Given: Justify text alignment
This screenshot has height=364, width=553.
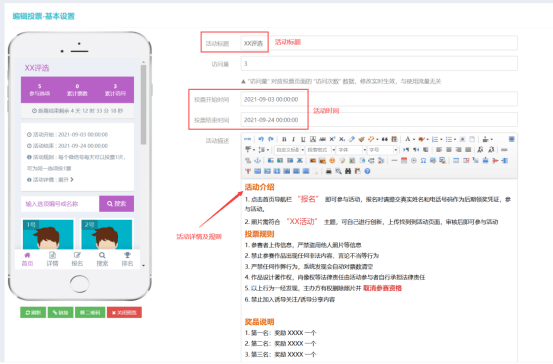Looking at the screenshot, I should [x=468, y=150].
